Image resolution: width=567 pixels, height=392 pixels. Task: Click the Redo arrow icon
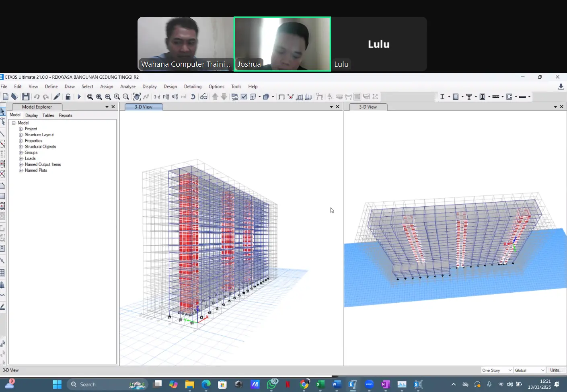tap(46, 96)
